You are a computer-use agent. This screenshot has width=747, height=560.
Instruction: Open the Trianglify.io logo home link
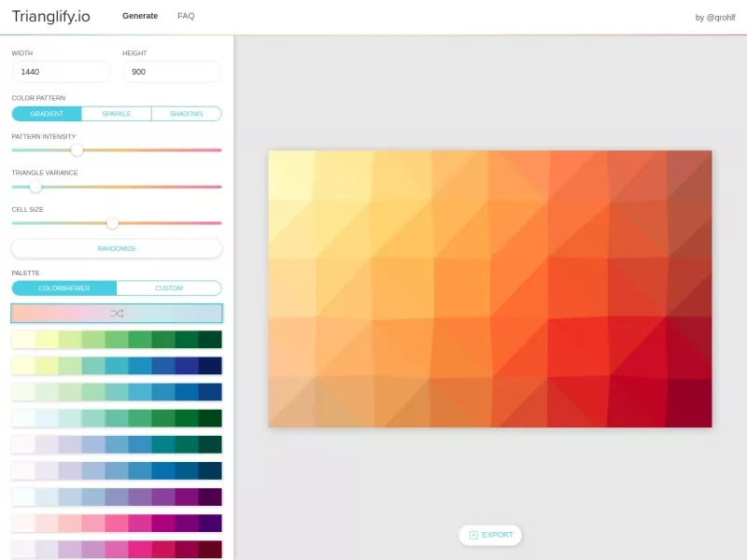[x=51, y=17]
